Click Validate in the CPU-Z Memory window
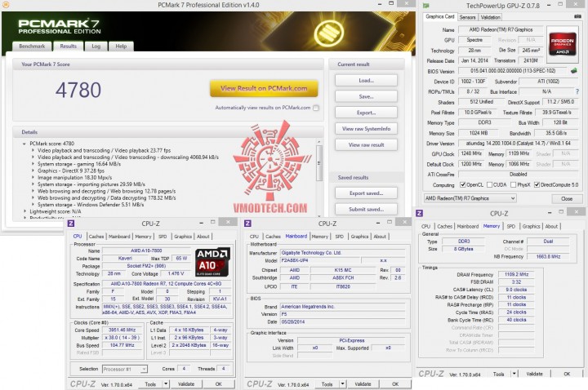 (x=534, y=374)
